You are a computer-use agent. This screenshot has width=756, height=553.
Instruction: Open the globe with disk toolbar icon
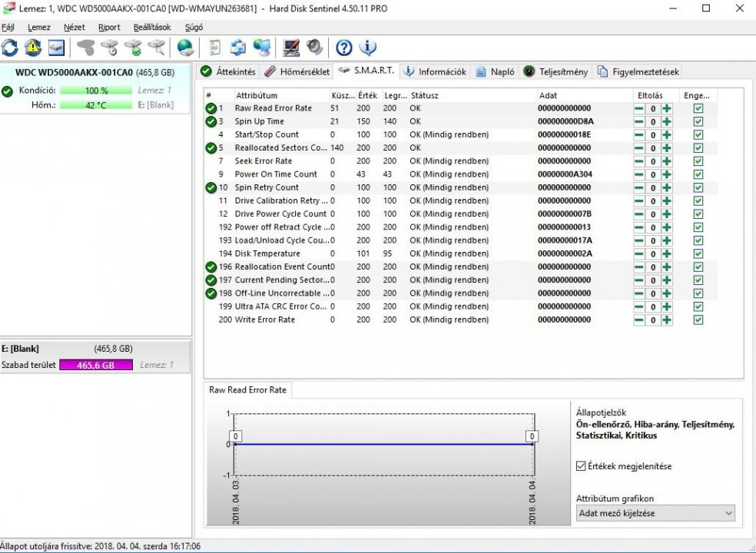pyautogui.click(x=185, y=48)
